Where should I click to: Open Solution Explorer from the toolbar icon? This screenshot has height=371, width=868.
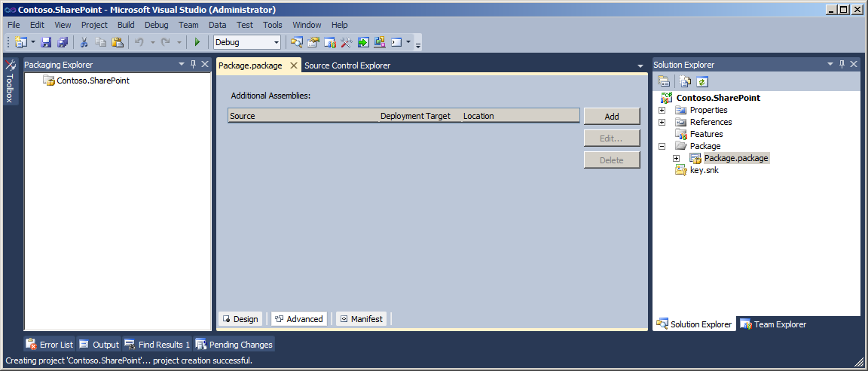[298, 42]
